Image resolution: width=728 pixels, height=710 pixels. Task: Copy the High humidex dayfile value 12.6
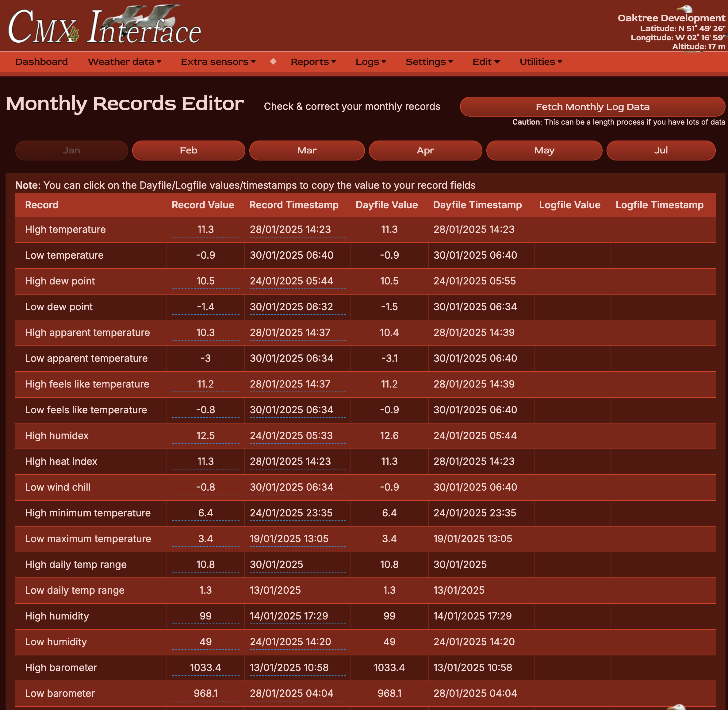click(x=389, y=436)
